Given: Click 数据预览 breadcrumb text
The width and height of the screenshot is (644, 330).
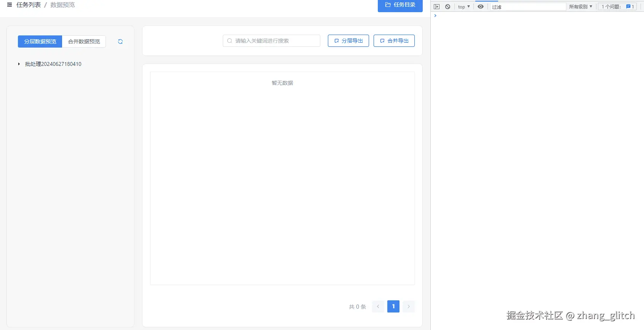Looking at the screenshot, I should (62, 5).
